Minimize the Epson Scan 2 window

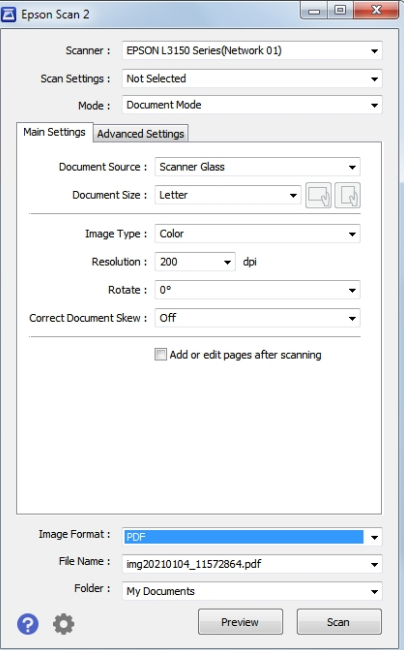click(x=314, y=10)
